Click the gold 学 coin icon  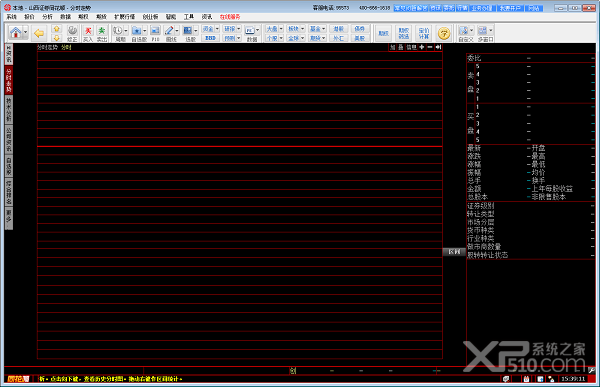coord(444,33)
